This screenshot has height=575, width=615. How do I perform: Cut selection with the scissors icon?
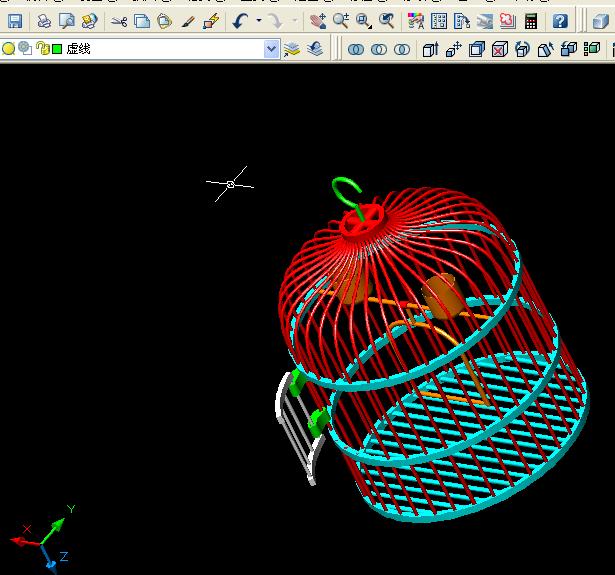[119, 21]
